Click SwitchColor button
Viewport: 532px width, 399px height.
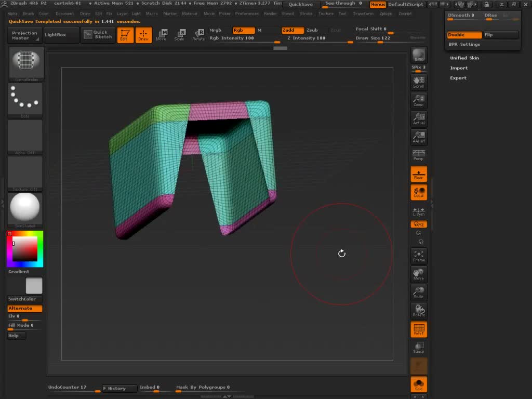[x=25, y=299]
